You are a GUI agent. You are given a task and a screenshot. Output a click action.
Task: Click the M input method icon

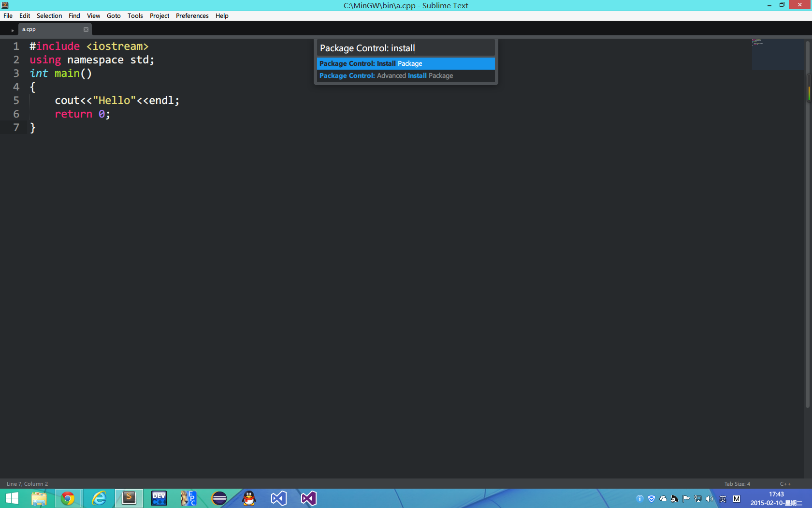pyautogui.click(x=737, y=499)
